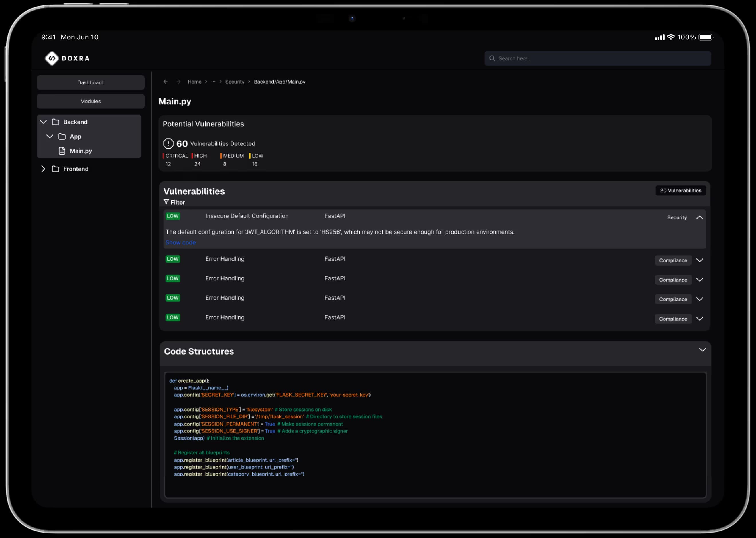Navigate to Home via the breadcrumb
The width and height of the screenshot is (756, 538).
[x=194, y=82]
